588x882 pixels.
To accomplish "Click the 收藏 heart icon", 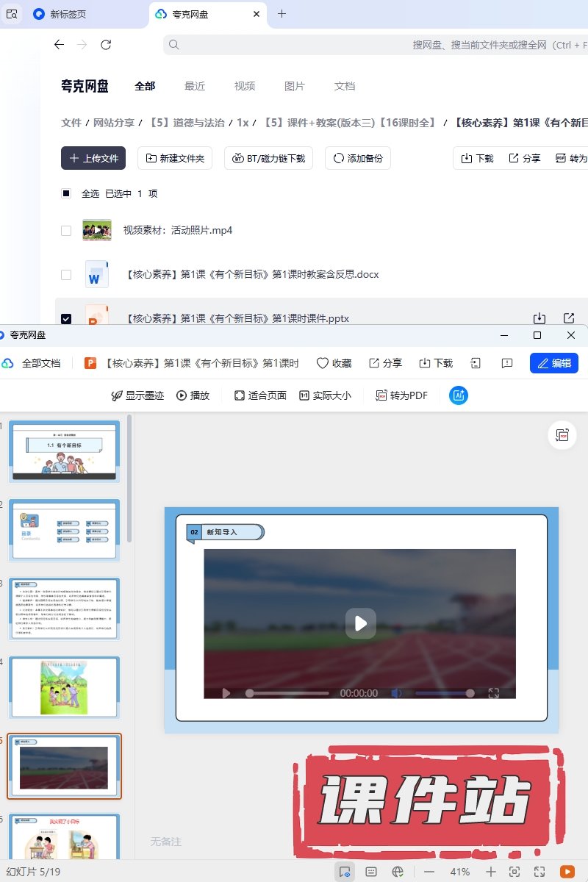I will pos(323,363).
